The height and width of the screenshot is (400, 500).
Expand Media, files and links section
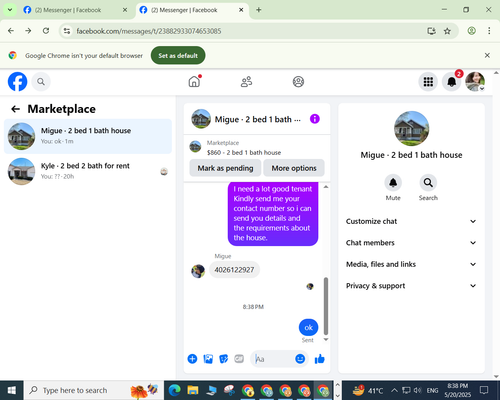[x=411, y=264]
